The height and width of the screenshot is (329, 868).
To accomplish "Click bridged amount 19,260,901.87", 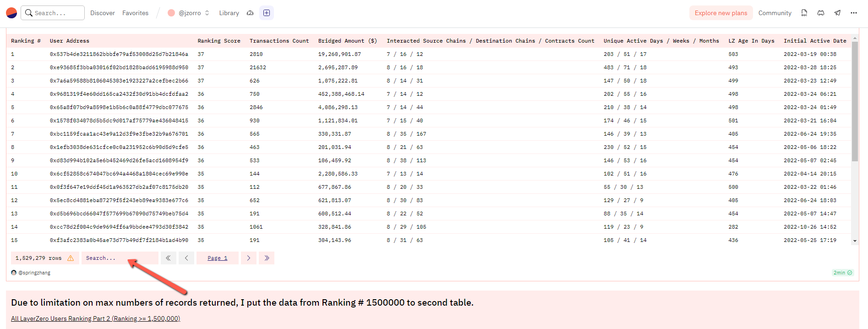I will (339, 54).
